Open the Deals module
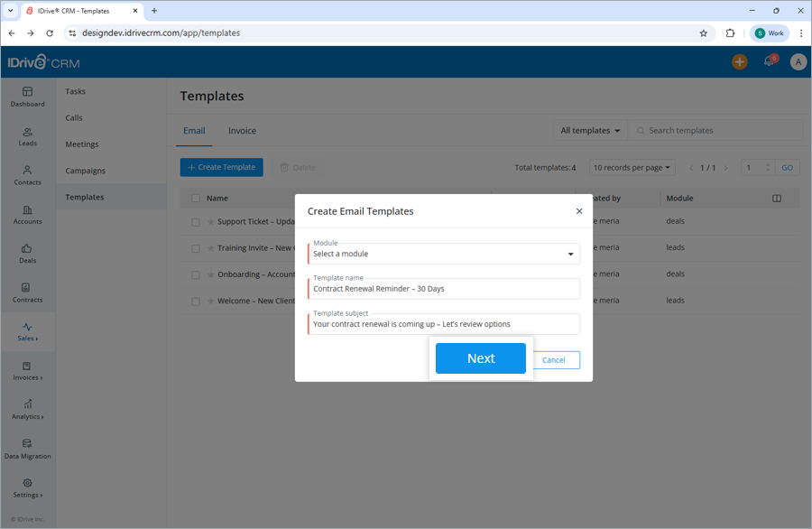The image size is (812, 529). pyautogui.click(x=27, y=254)
